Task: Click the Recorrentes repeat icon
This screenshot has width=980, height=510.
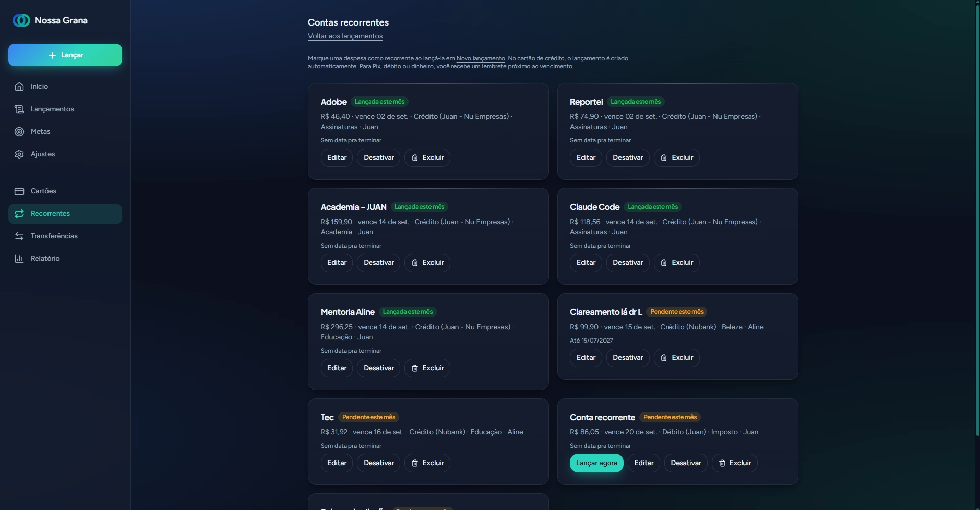Action: click(x=19, y=214)
